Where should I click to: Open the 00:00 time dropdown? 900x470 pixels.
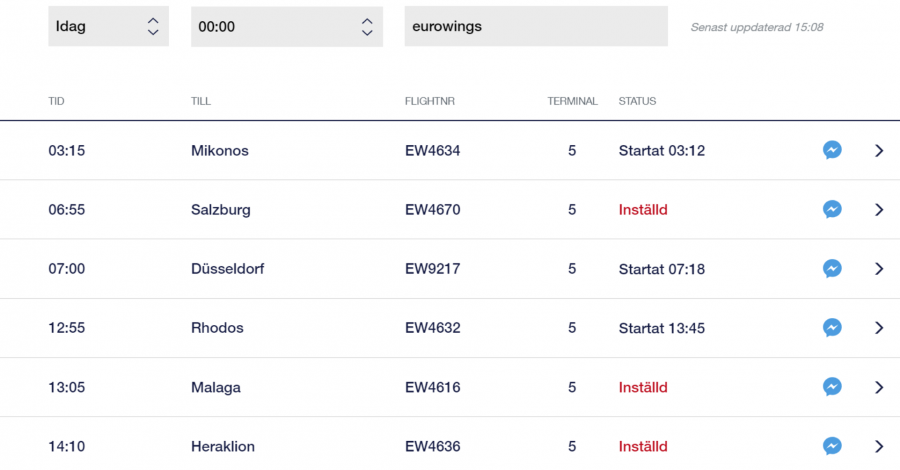[286, 27]
